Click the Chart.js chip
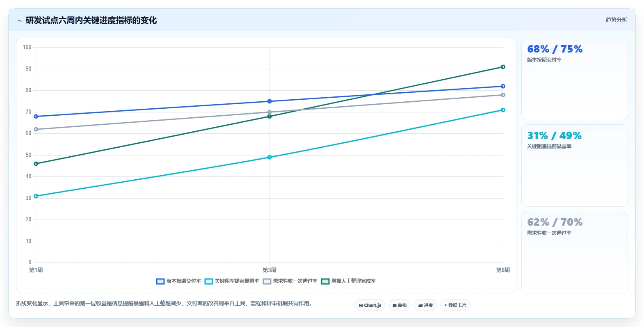The image size is (644, 327). 370,305
